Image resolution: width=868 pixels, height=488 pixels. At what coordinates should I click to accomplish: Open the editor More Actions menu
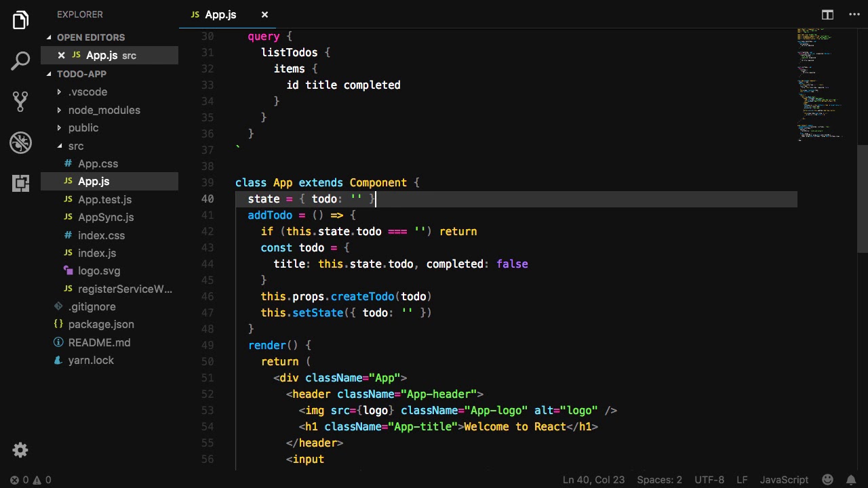pyautogui.click(x=854, y=14)
